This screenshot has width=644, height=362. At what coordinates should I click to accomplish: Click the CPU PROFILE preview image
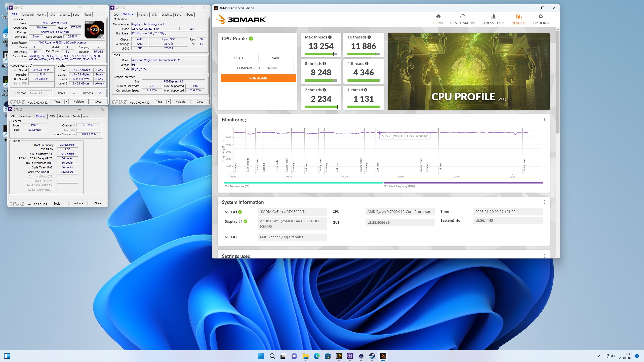coord(468,71)
